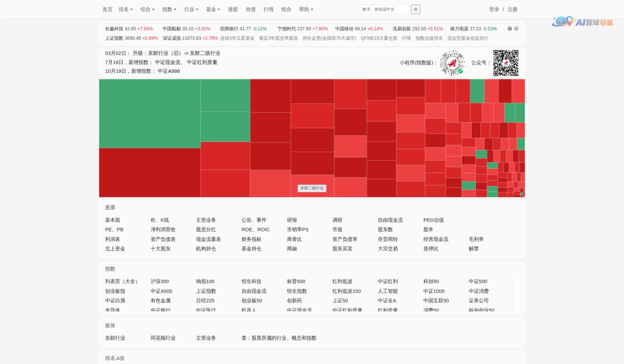Open the 深证成指 index quote

(x=190, y=38)
